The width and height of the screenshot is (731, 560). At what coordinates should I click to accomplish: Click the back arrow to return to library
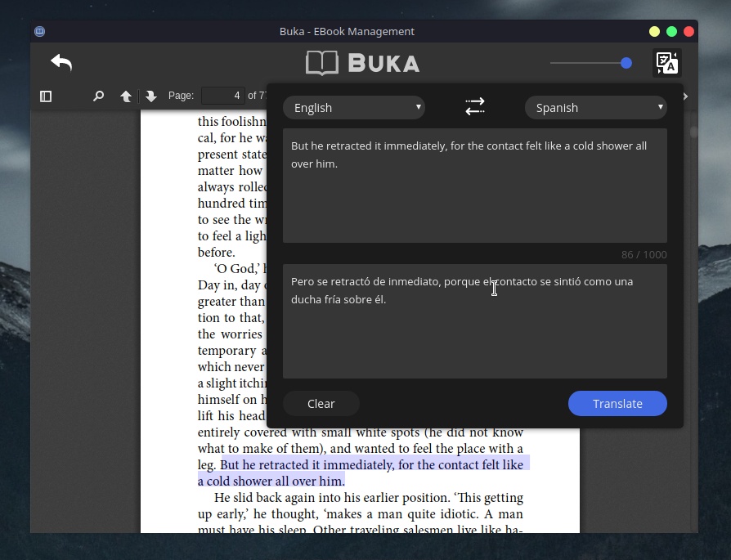(x=61, y=62)
